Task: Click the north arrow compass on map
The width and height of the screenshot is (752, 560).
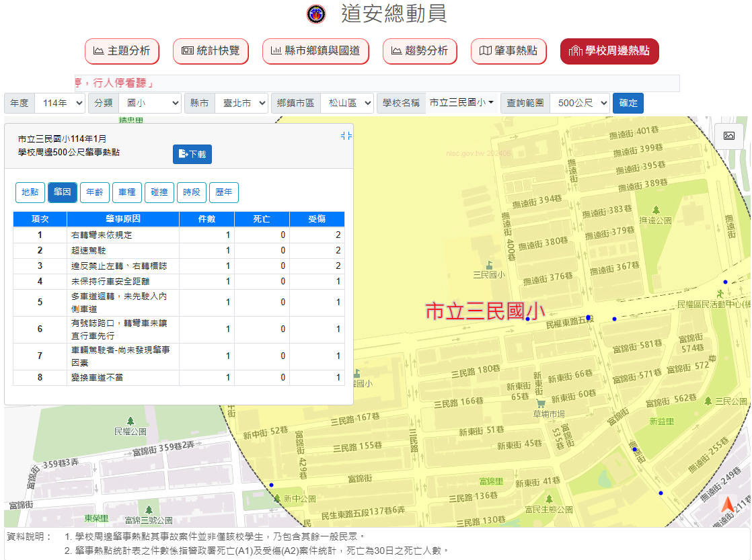Action: click(728, 506)
